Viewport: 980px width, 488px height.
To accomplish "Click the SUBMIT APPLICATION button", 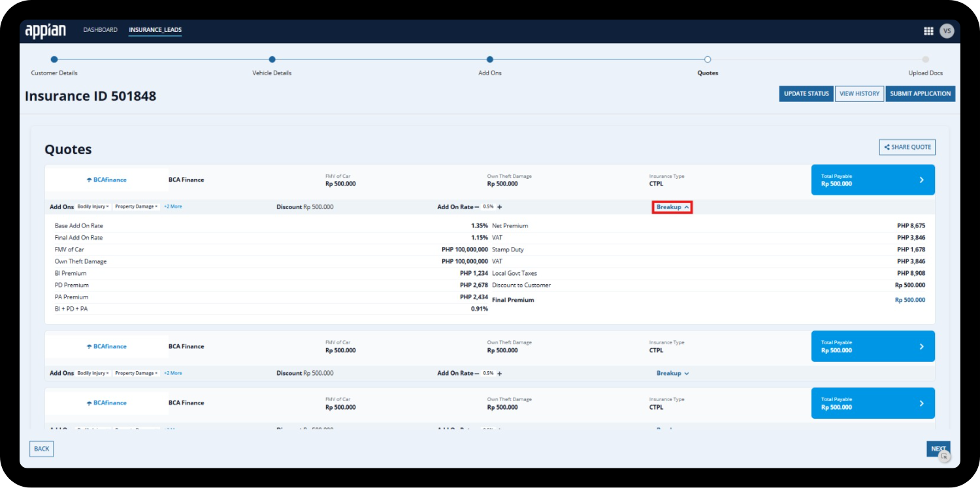I will click(x=921, y=93).
